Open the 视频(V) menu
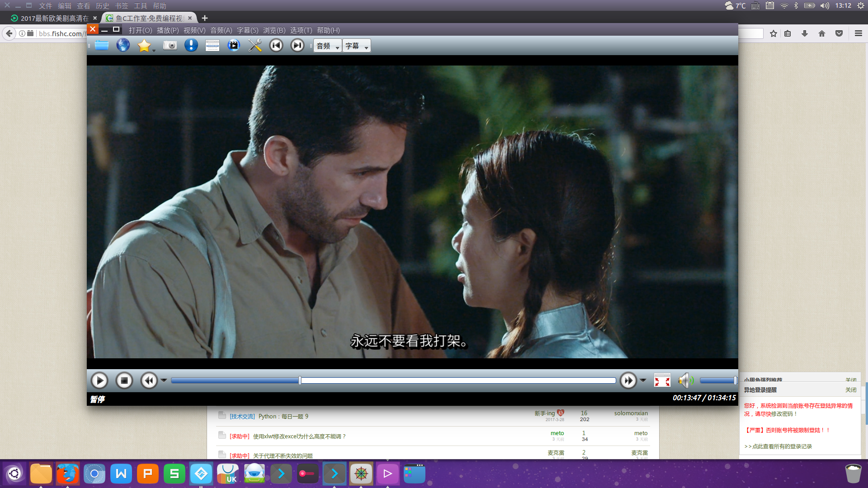 194,30
